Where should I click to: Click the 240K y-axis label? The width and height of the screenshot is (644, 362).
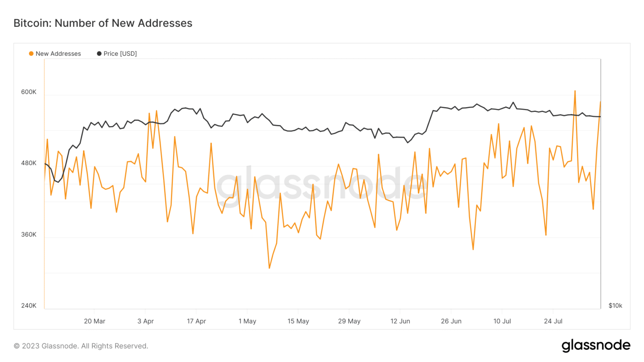29,305
